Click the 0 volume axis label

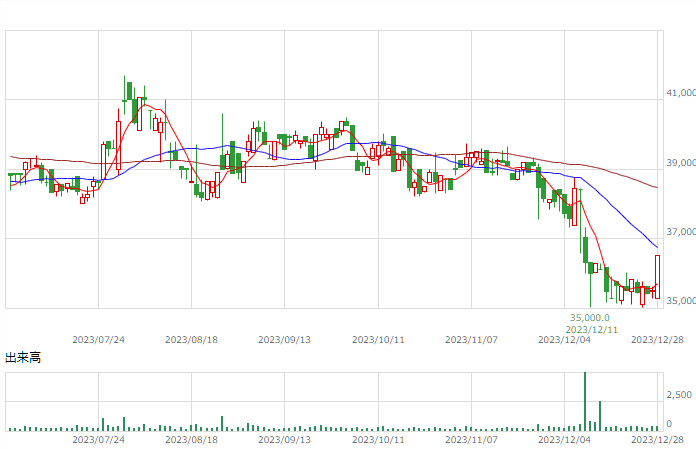point(669,424)
